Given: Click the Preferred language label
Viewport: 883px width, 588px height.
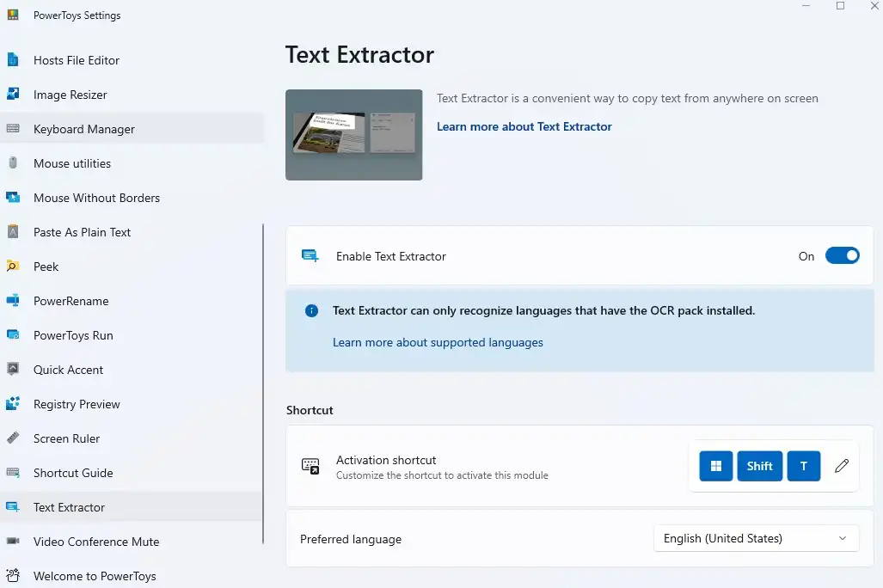Looking at the screenshot, I should pyautogui.click(x=350, y=539).
